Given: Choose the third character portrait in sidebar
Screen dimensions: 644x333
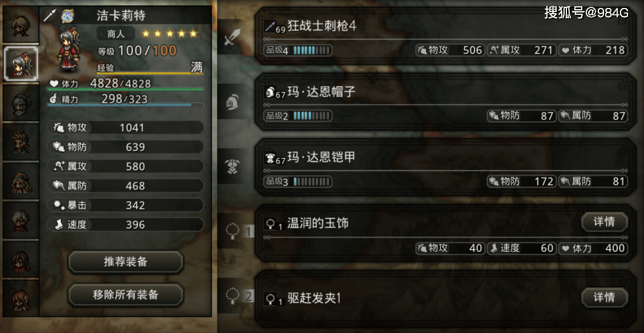Looking at the screenshot, I should point(20,103).
